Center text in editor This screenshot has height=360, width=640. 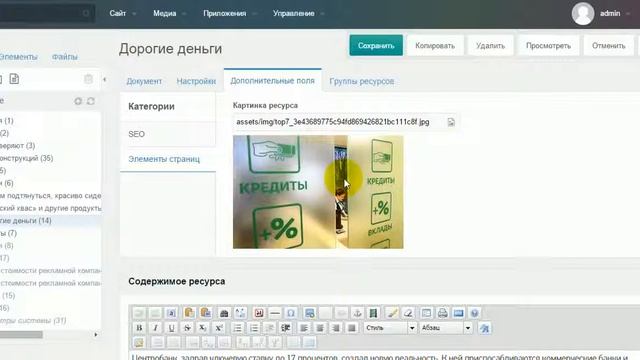point(320,328)
